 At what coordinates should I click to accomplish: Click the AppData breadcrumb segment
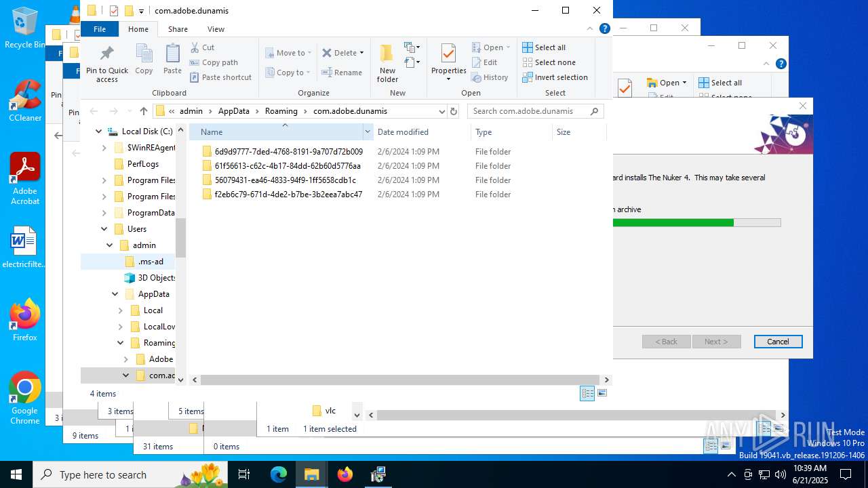coord(233,111)
